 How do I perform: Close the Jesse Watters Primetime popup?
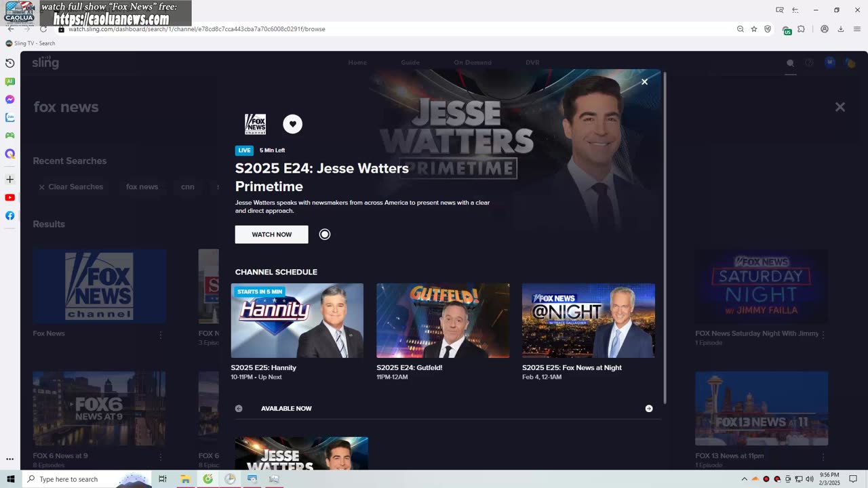point(644,81)
